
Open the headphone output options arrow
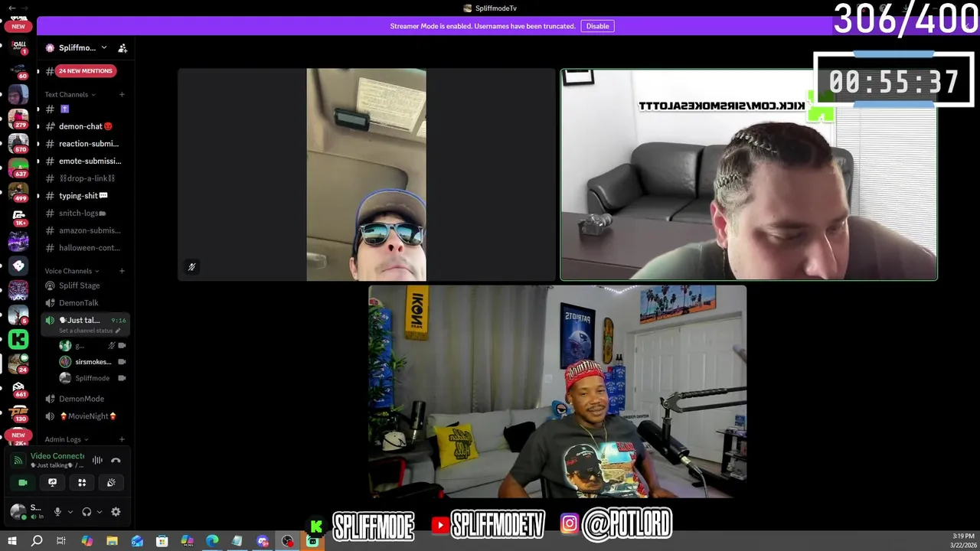tap(99, 512)
